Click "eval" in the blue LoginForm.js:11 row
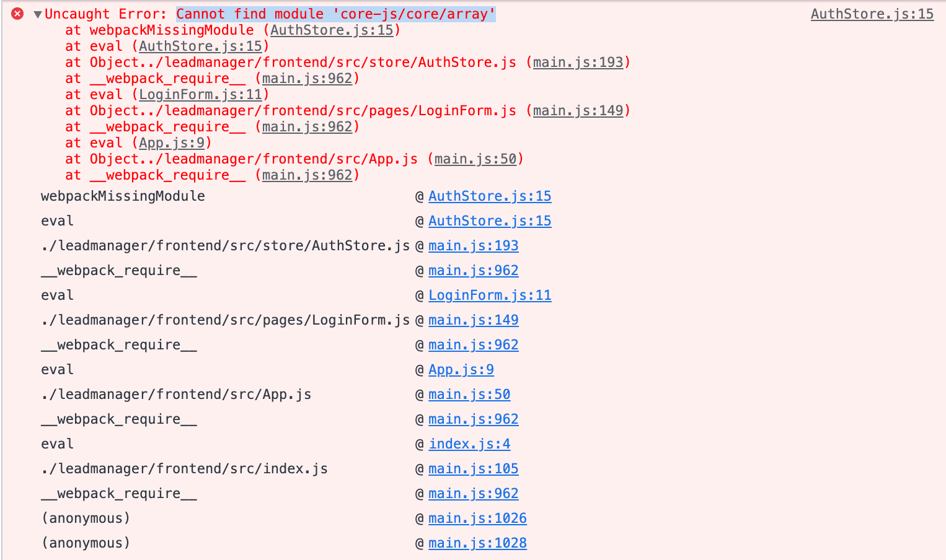This screenshot has height=560, width=946. (x=57, y=295)
